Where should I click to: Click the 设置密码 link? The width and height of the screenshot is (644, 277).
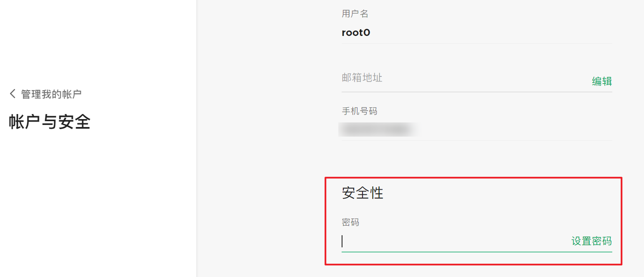click(591, 241)
